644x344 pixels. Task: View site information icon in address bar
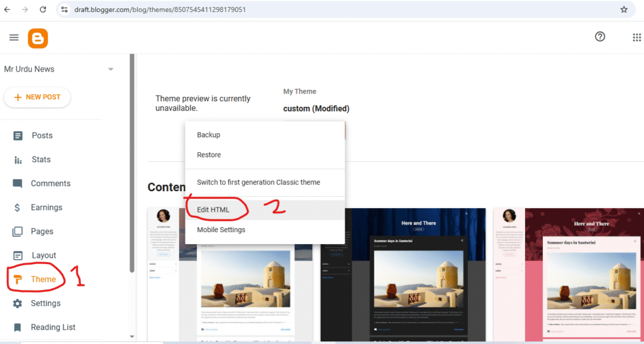coord(64,9)
